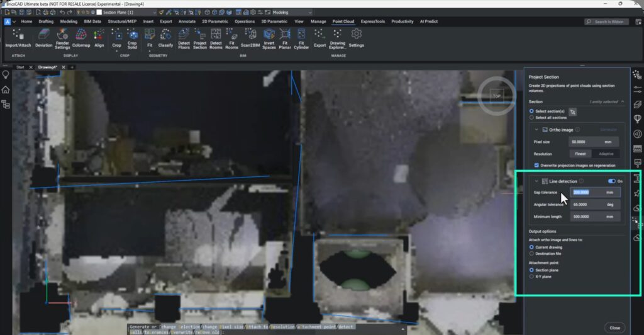Viewport: 644px width, 335px height.
Task: Switch to the Home ribbon tab
Action: click(x=26, y=21)
